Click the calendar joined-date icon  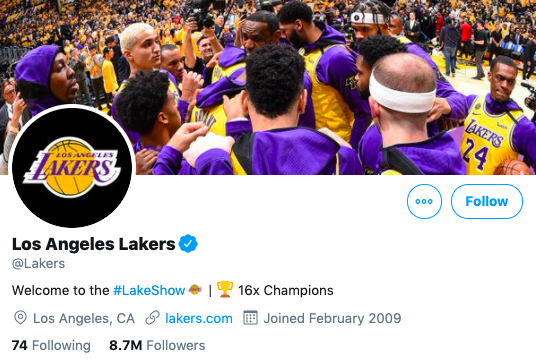coord(250,318)
